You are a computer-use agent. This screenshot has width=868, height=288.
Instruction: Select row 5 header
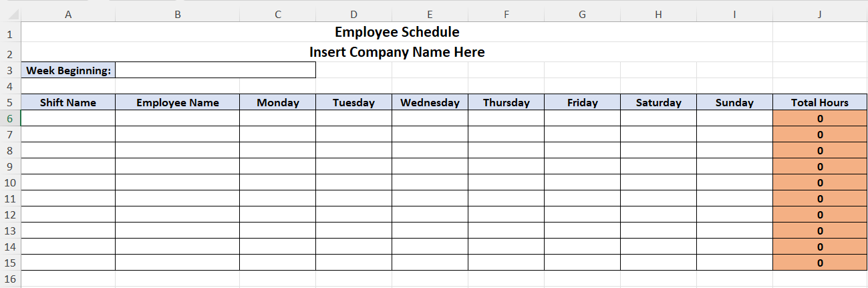coord(10,102)
